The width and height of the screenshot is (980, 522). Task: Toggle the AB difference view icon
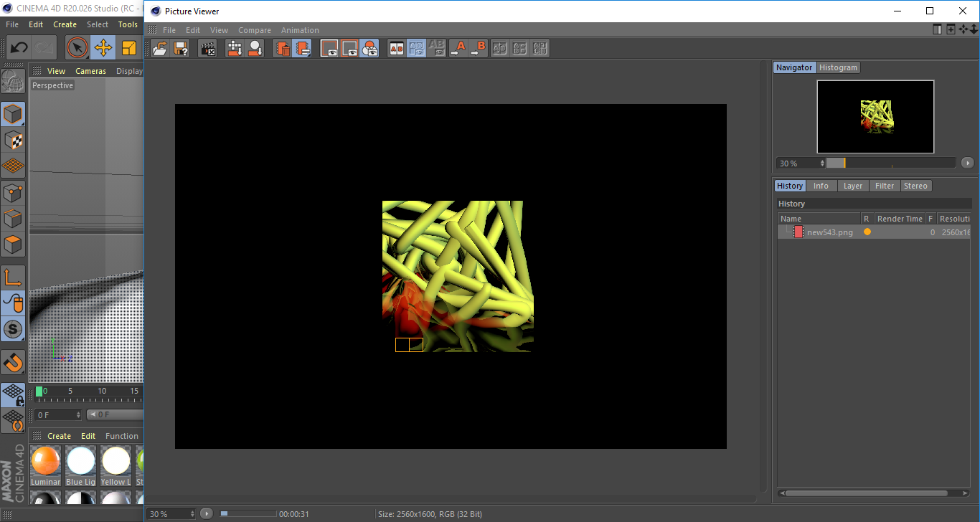pyautogui.click(x=436, y=48)
